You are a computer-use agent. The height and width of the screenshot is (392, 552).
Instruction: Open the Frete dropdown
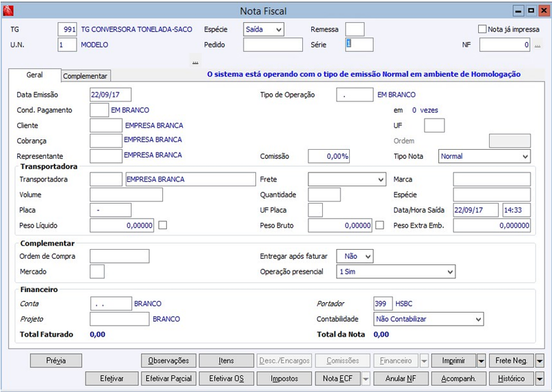347,179
